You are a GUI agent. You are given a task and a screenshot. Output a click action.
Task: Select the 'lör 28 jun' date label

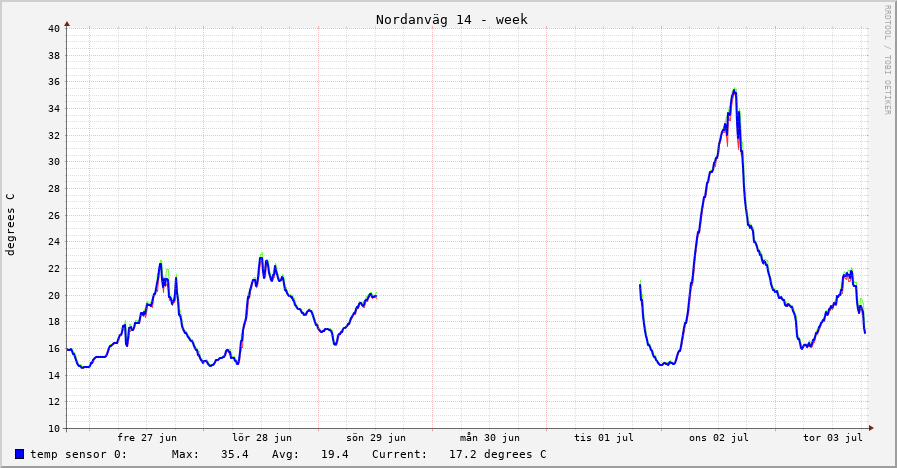[261, 438]
